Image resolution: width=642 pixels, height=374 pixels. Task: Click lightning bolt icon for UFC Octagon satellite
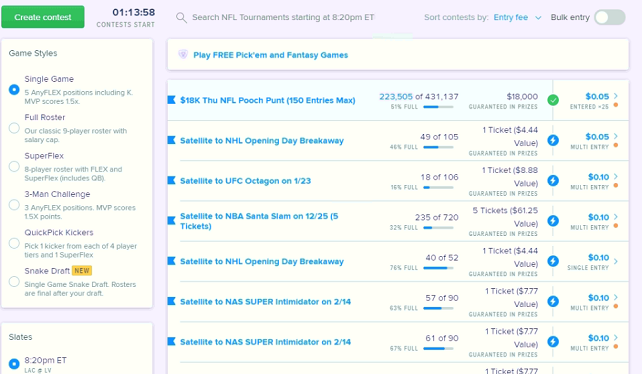pyautogui.click(x=553, y=180)
